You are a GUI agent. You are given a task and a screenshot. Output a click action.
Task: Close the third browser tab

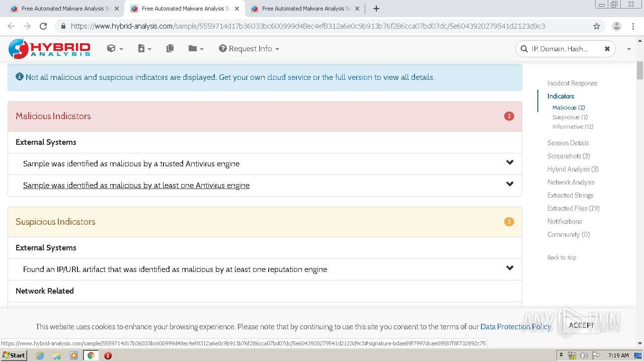click(x=357, y=9)
